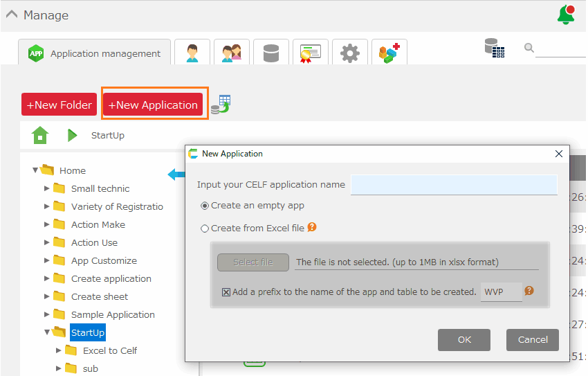This screenshot has height=376, width=588.
Task: Select the Create an empty app option
Action: tap(205, 206)
